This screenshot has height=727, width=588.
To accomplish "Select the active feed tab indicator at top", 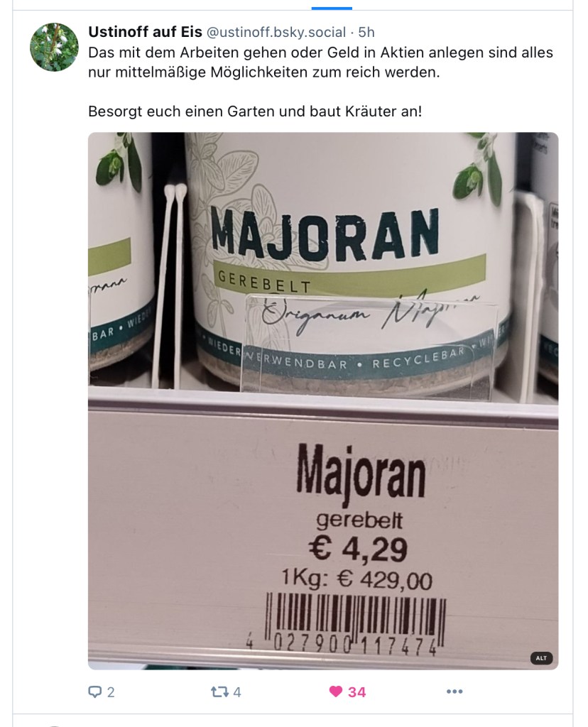I will 332,8.
